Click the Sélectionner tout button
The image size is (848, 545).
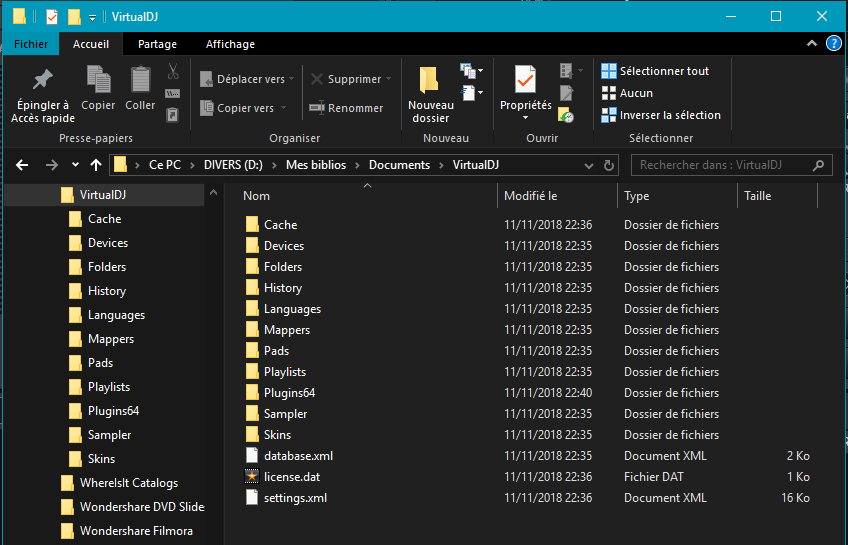[x=655, y=71]
